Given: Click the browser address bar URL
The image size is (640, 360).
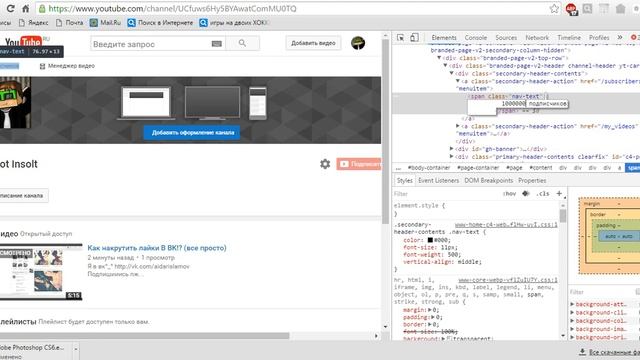Looking at the screenshot, I should [172, 9].
